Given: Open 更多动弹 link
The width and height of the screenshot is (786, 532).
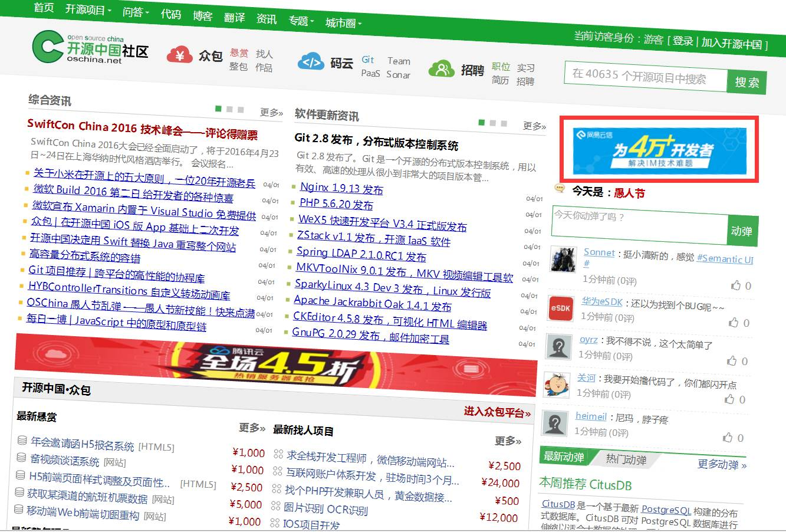Looking at the screenshot, I should coord(722,464).
